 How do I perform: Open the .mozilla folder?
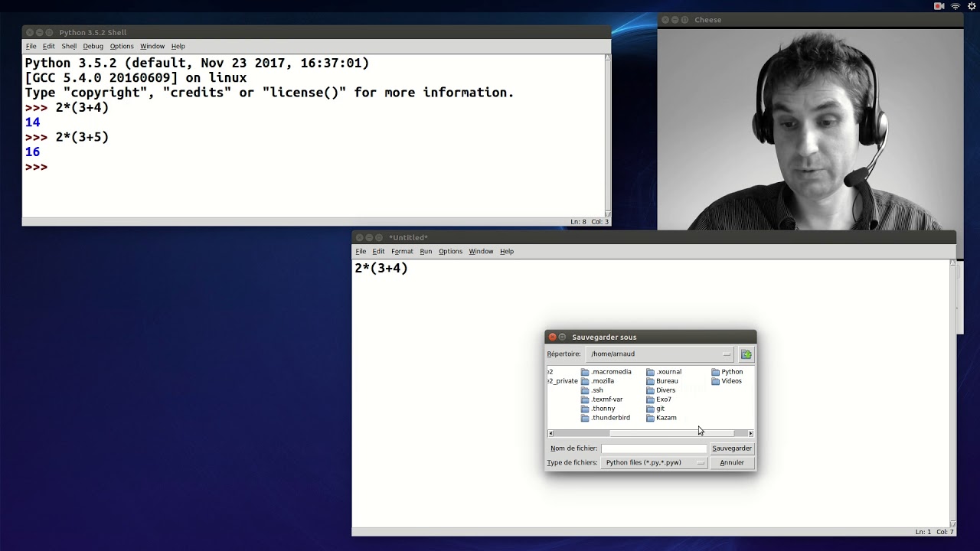click(x=598, y=381)
